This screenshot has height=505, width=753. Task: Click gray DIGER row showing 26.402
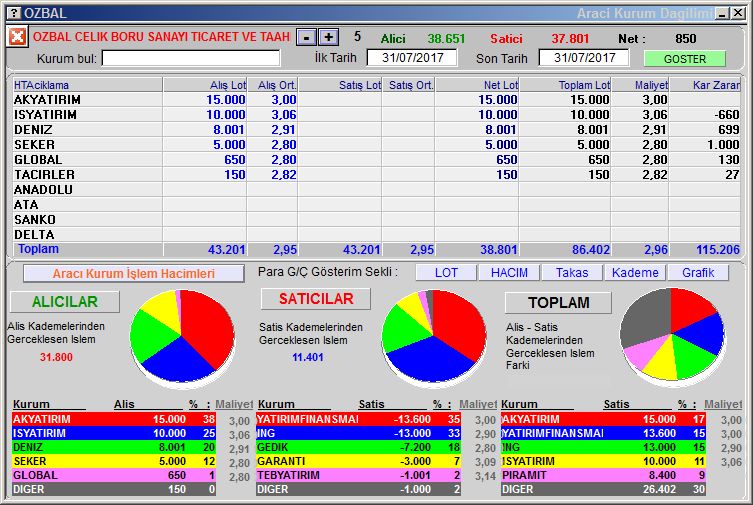[603, 489]
